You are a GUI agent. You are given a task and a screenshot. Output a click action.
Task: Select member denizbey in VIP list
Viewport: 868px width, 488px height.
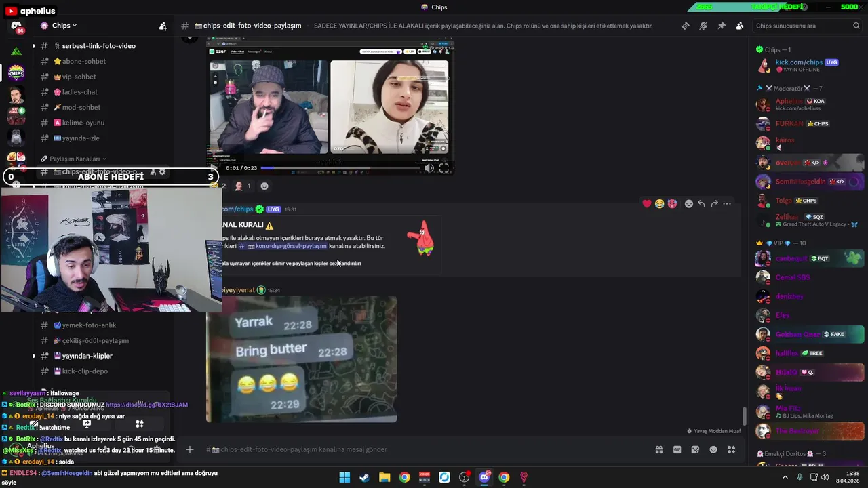[807, 296]
